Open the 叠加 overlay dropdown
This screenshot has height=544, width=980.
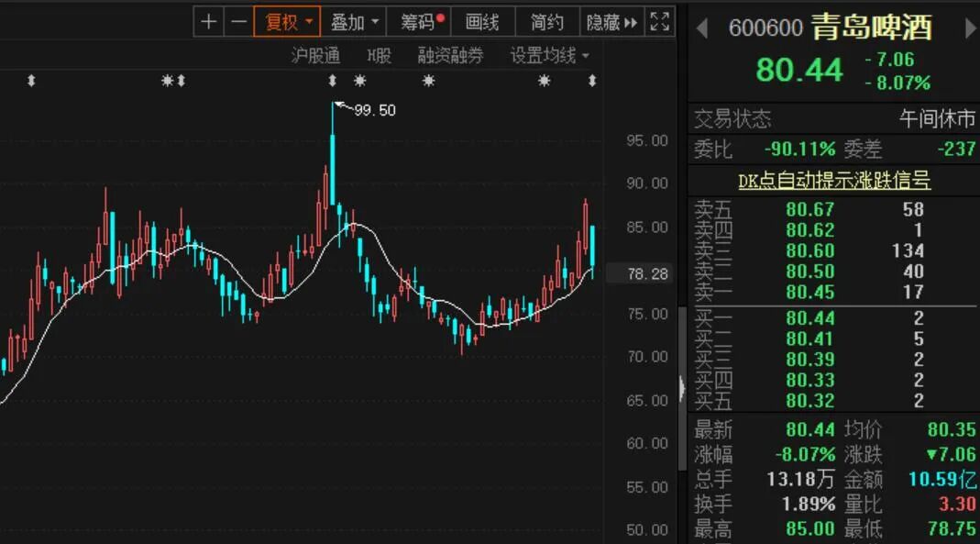point(354,23)
